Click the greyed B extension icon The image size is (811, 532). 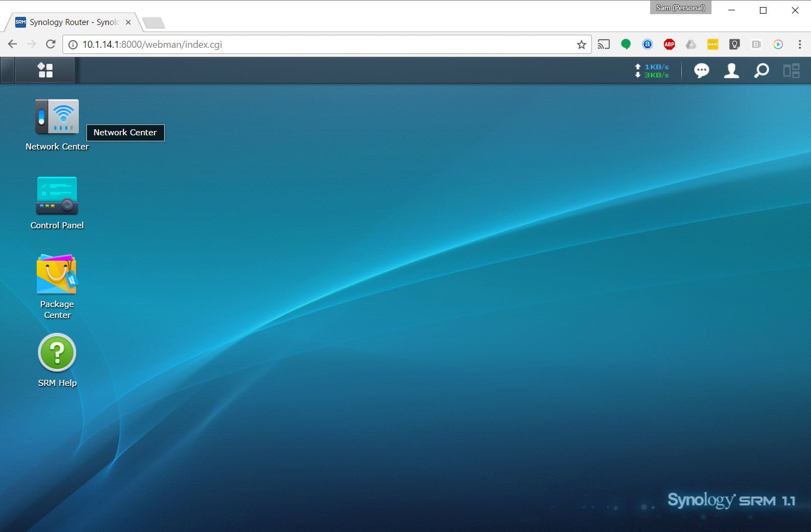click(756, 45)
